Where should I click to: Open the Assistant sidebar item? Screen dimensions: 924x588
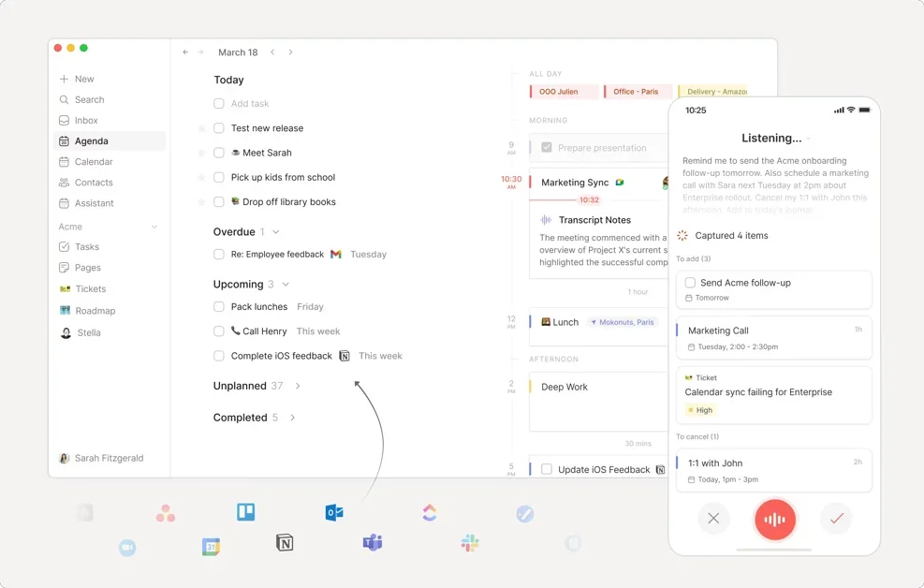pyautogui.click(x=86, y=203)
